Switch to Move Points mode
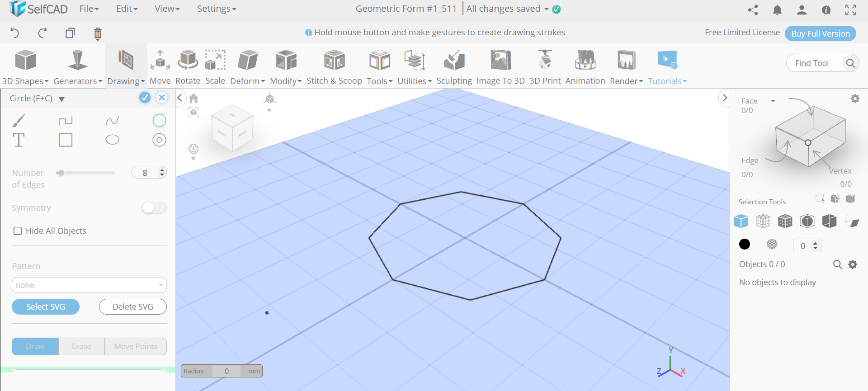 [136, 346]
